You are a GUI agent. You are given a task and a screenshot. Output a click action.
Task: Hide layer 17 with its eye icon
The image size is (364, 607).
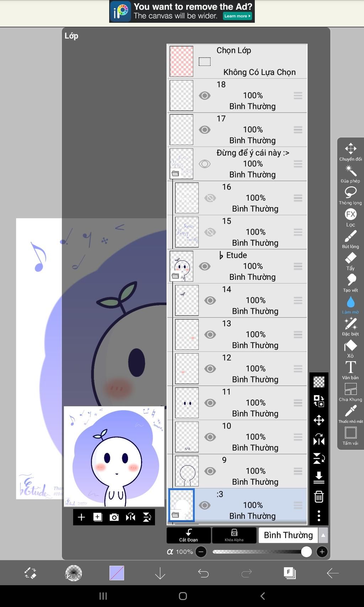tap(205, 130)
